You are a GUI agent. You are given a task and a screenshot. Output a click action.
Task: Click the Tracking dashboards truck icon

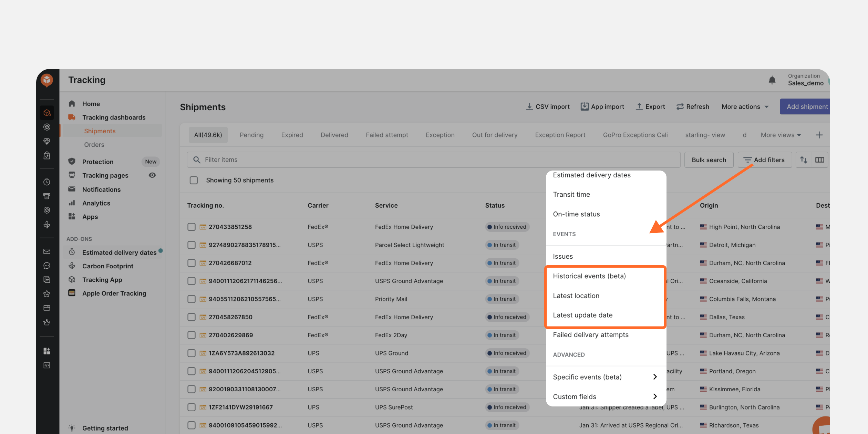pos(72,117)
